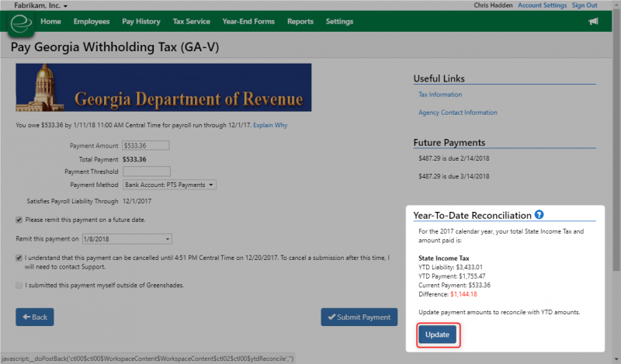Open the Settings menu

point(339,22)
